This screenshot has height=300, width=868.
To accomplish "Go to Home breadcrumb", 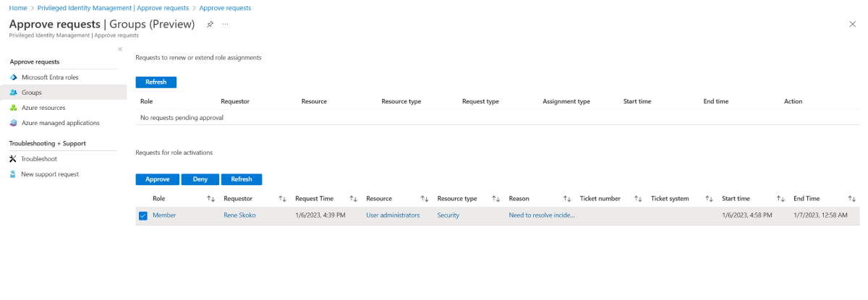I will (x=18, y=8).
